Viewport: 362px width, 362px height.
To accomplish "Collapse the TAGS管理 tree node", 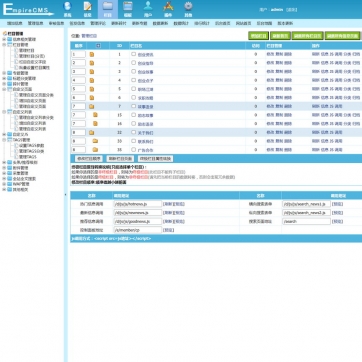I will pyautogui.click(x=4, y=140).
